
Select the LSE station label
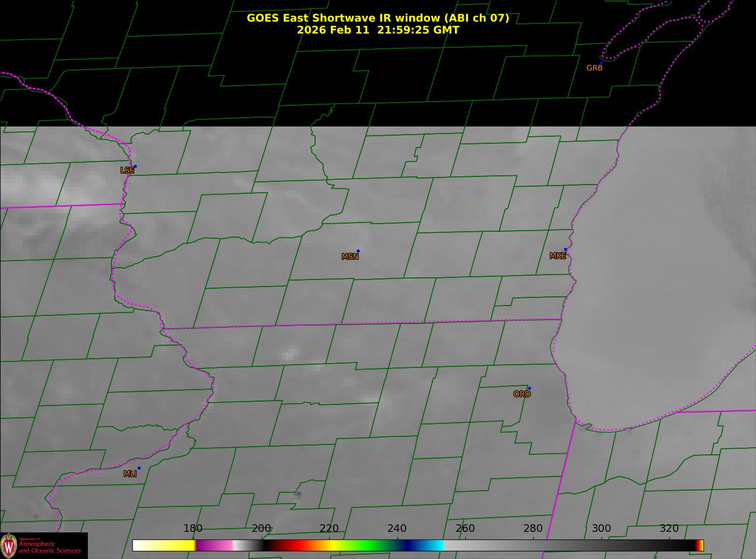click(127, 170)
